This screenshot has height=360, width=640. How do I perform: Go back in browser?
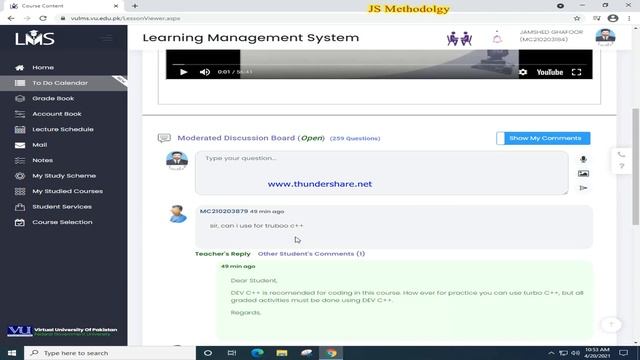click(x=11, y=18)
